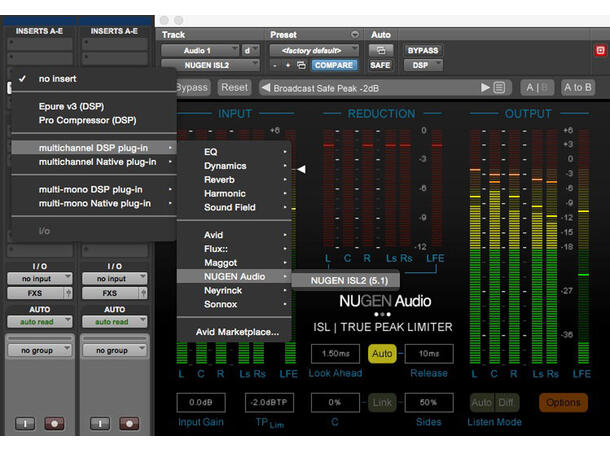Open the EQ category submenu

234,152
